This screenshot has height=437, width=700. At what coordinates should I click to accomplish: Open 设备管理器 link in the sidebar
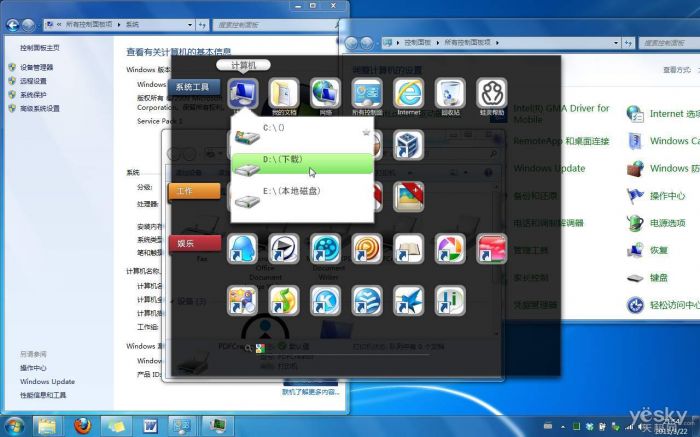click(x=36, y=67)
